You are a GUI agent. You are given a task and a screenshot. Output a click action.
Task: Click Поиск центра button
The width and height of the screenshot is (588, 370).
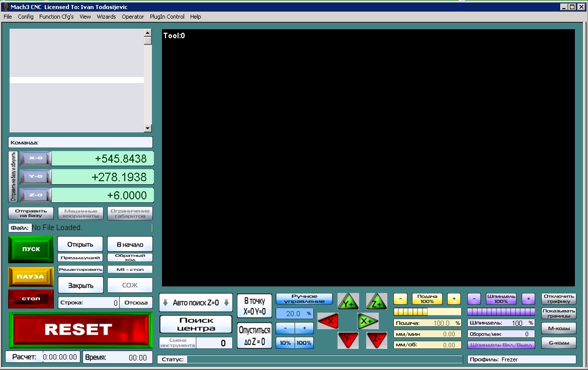pos(196,324)
